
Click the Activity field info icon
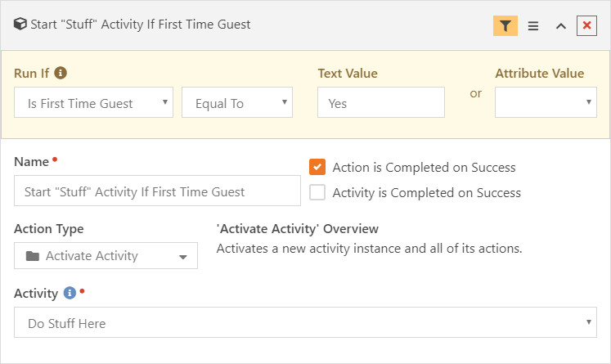point(70,293)
